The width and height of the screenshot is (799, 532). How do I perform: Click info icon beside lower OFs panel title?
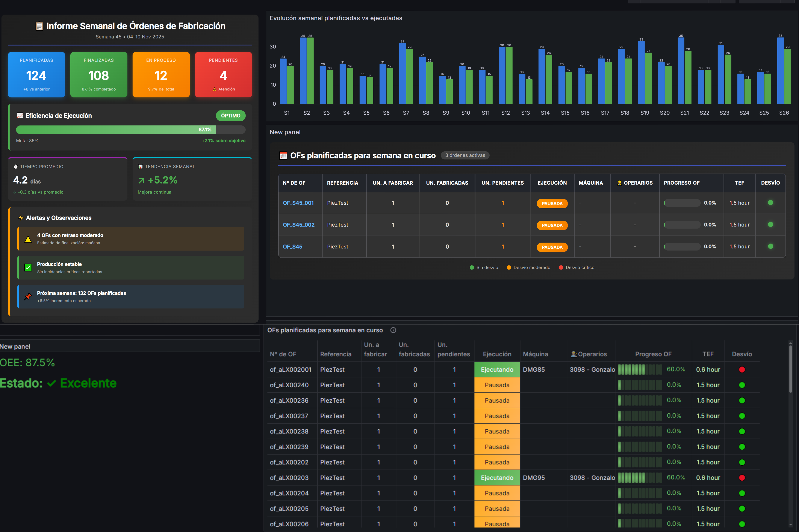pos(393,330)
